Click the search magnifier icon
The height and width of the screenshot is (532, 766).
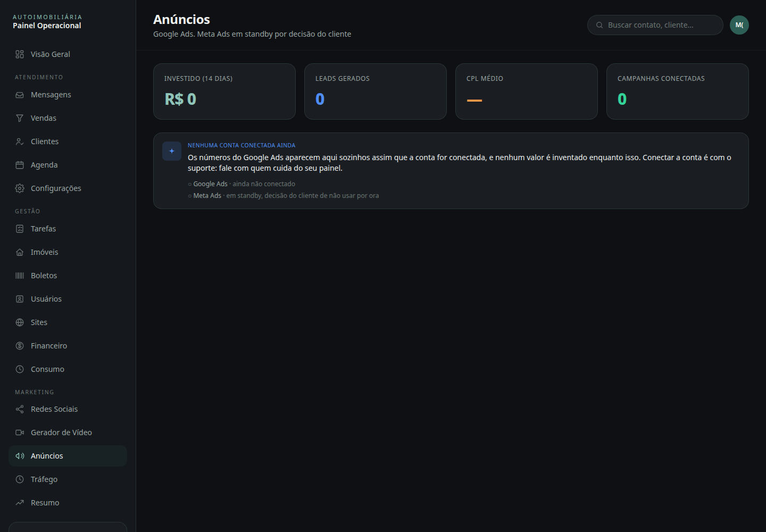click(x=600, y=25)
